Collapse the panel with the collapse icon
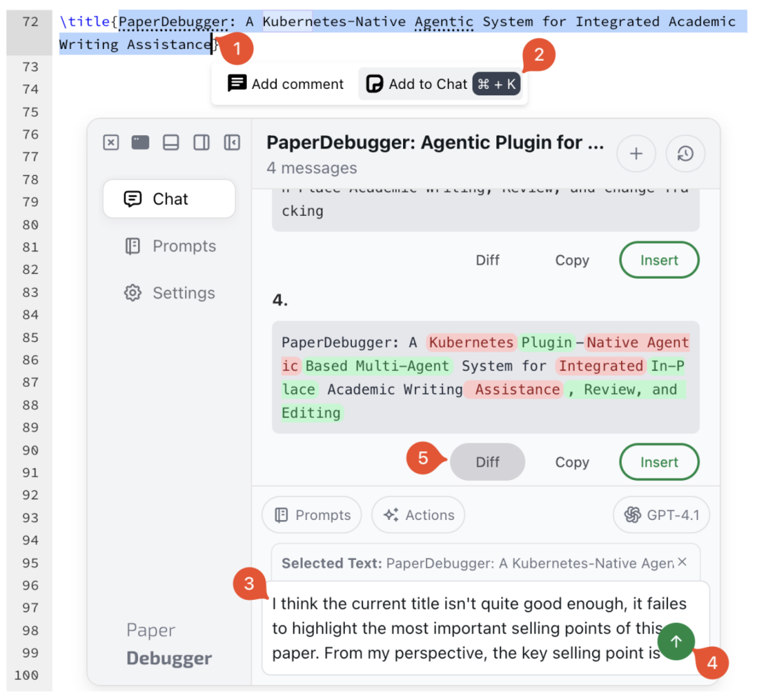Screen dimensions: 757x700 click(231, 142)
